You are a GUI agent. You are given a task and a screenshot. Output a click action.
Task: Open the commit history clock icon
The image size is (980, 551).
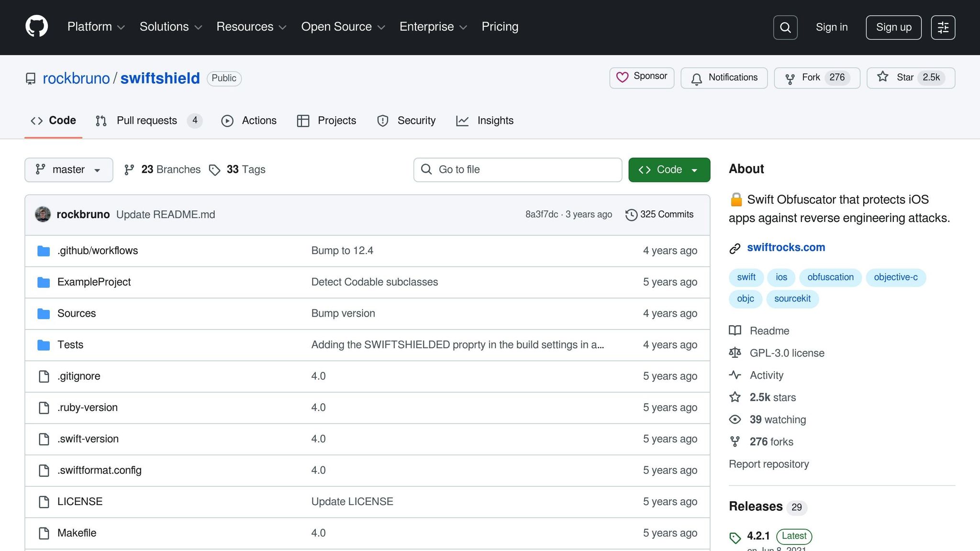(x=631, y=215)
